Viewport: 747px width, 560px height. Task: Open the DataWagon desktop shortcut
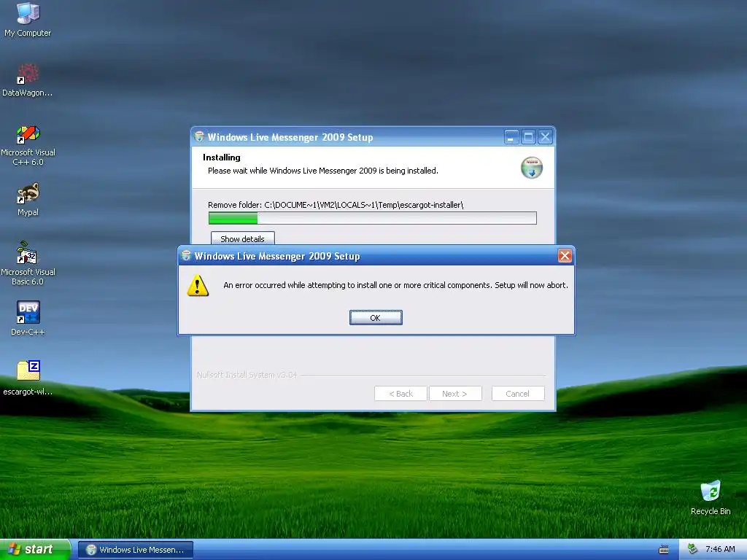[x=28, y=79]
